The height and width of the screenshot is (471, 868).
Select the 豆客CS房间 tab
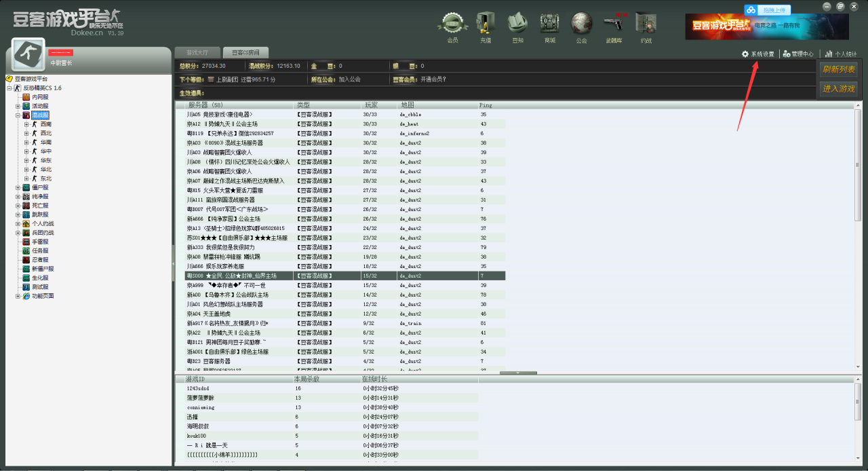click(247, 52)
